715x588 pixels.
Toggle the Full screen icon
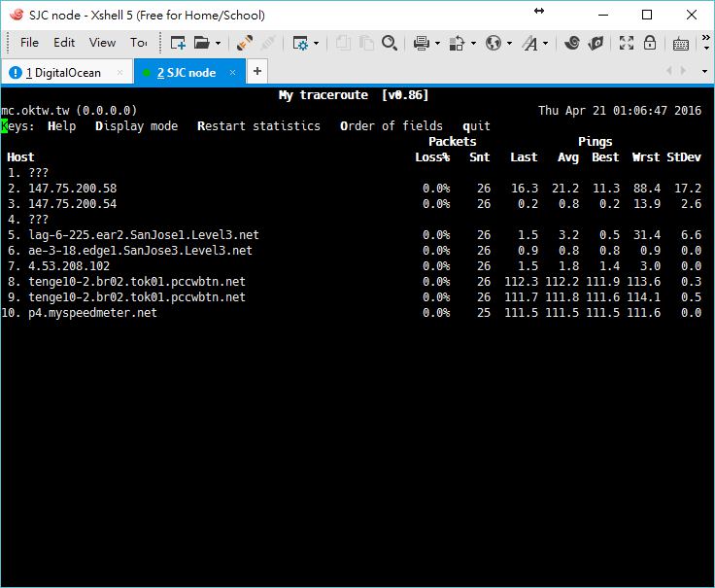tap(626, 43)
